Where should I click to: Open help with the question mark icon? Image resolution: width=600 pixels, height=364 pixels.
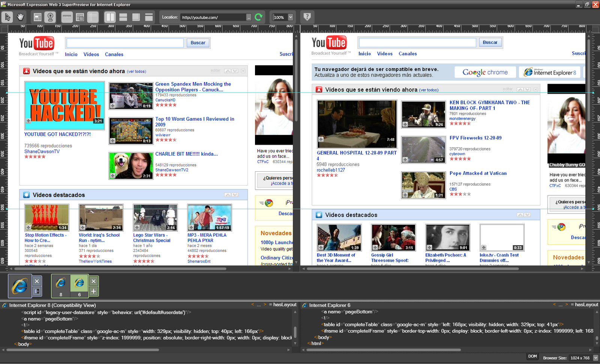[x=307, y=17]
